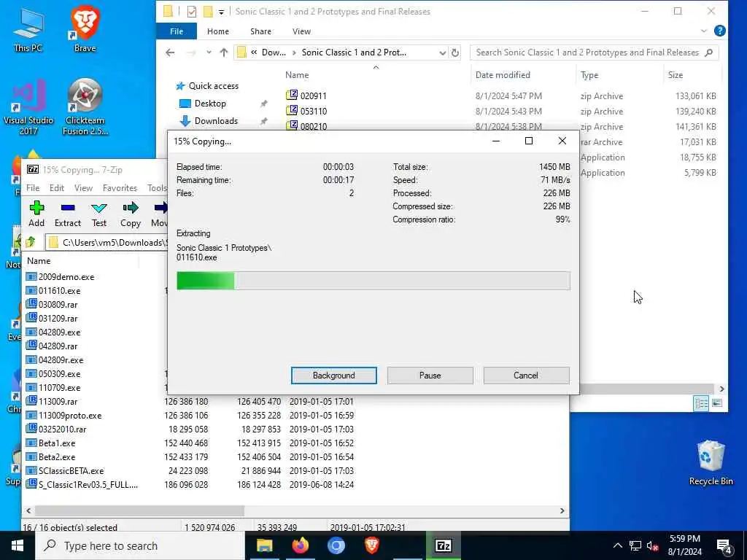Open This PC desktop icon

point(28,29)
